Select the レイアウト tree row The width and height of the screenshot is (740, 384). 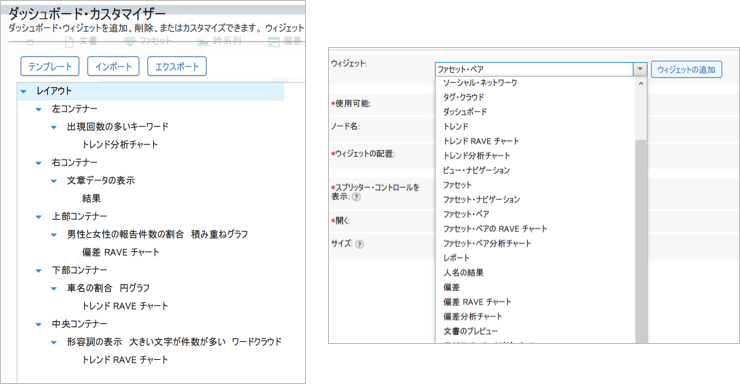pyautogui.click(x=151, y=91)
